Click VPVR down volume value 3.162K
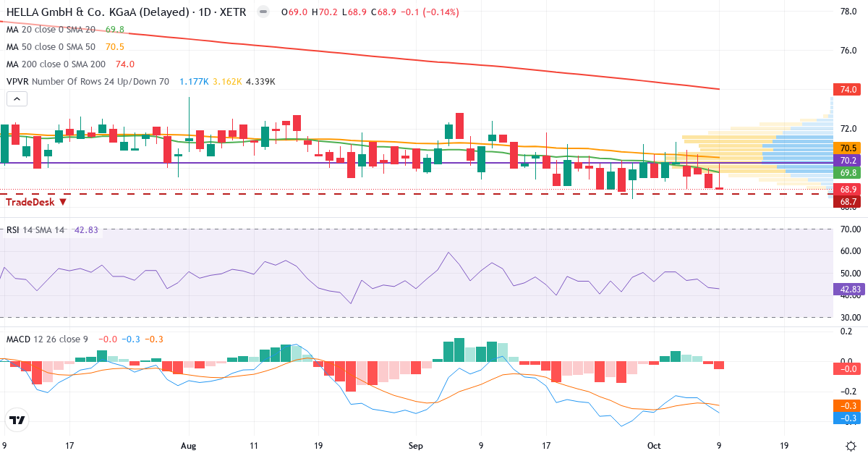This screenshot has width=868, height=456. click(227, 81)
